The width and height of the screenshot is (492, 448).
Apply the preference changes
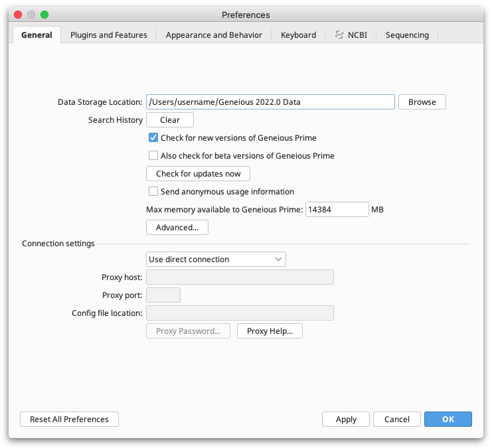tap(346, 419)
